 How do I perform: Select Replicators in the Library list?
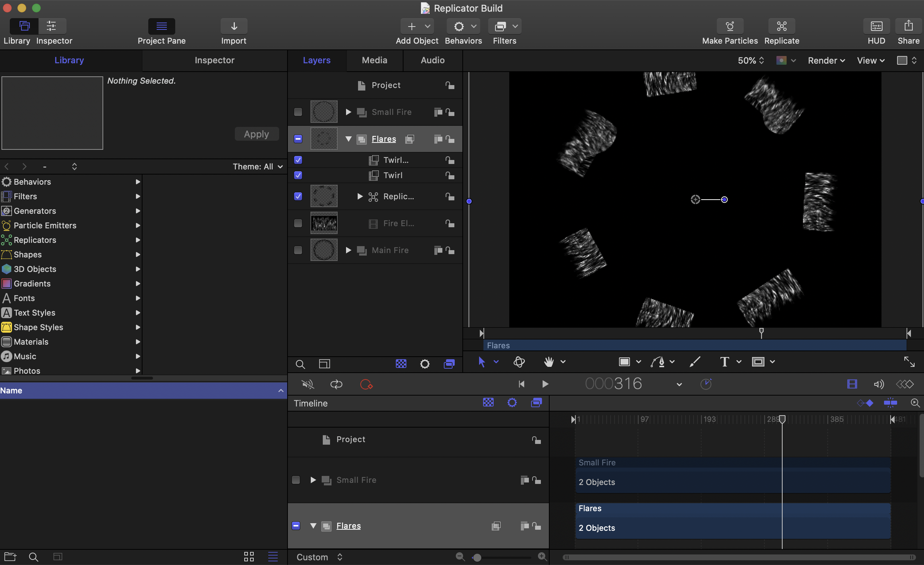(x=71, y=240)
